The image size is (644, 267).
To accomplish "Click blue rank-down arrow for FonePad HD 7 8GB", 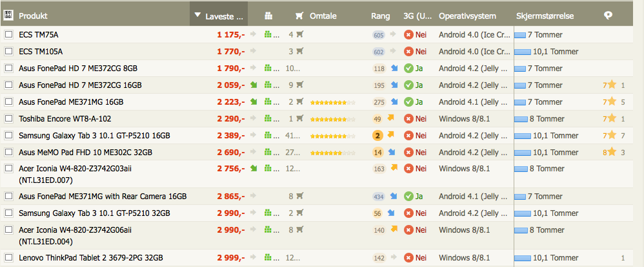I will coord(394,68).
